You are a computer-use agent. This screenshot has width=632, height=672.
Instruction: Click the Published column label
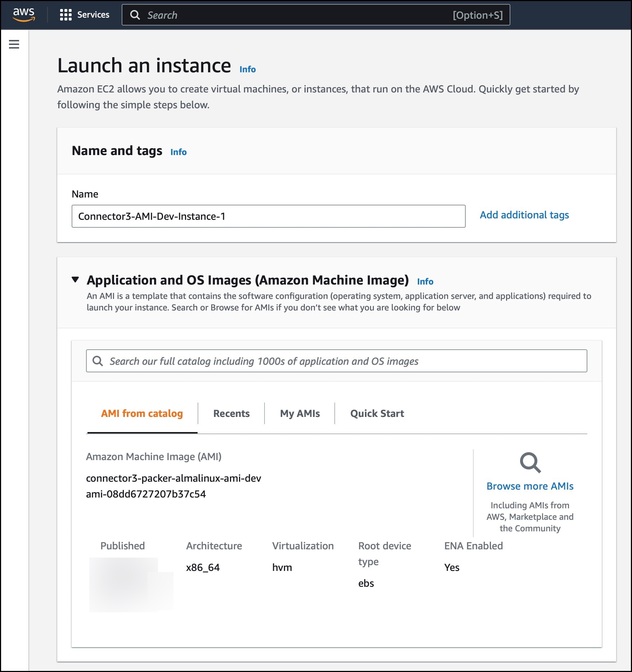tap(122, 546)
